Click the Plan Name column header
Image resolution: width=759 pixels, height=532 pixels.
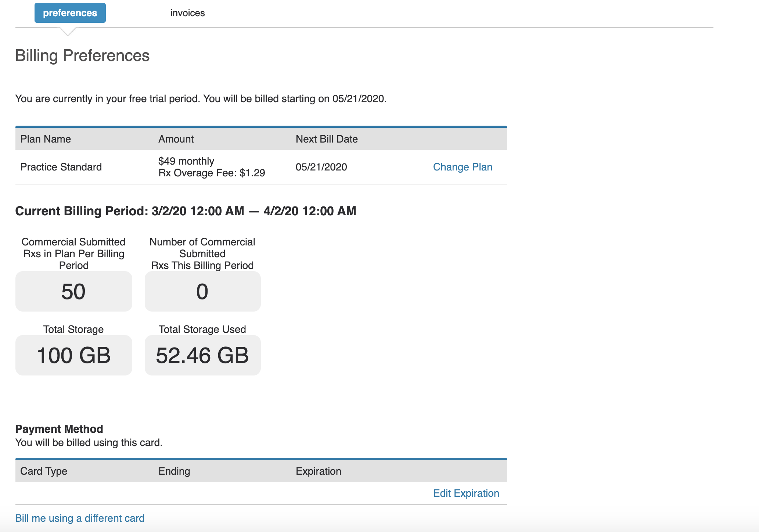click(46, 139)
